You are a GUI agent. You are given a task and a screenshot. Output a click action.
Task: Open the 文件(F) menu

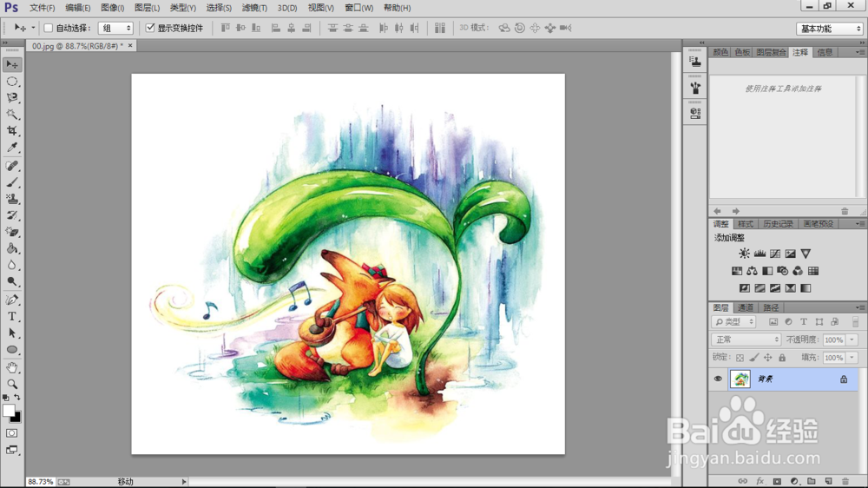pyautogui.click(x=42, y=8)
